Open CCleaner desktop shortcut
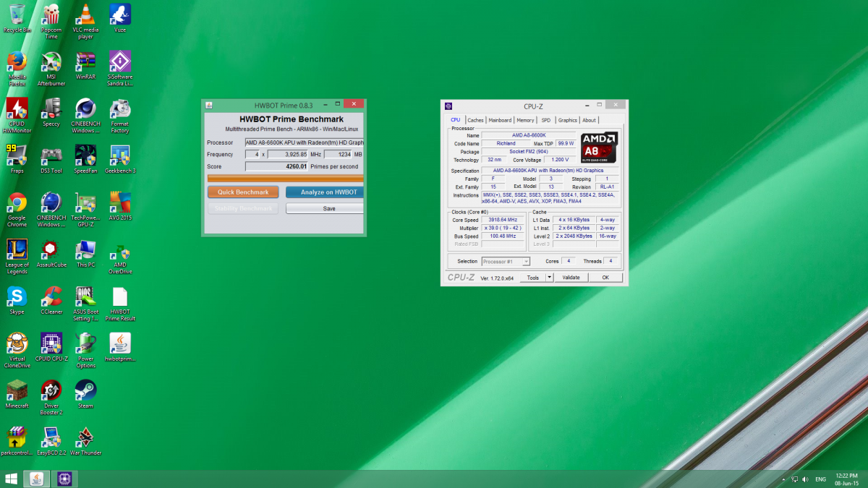The width and height of the screenshot is (868, 488). 51,301
